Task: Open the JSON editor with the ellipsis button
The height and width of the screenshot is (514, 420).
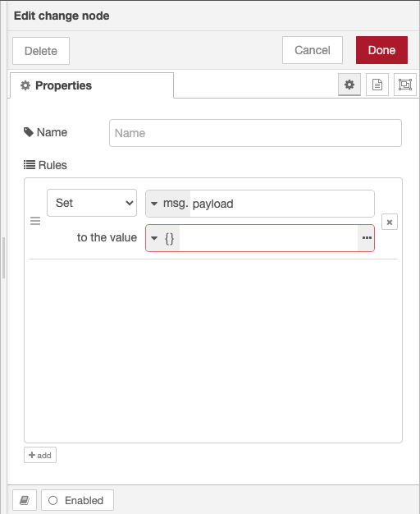Action: pos(367,238)
